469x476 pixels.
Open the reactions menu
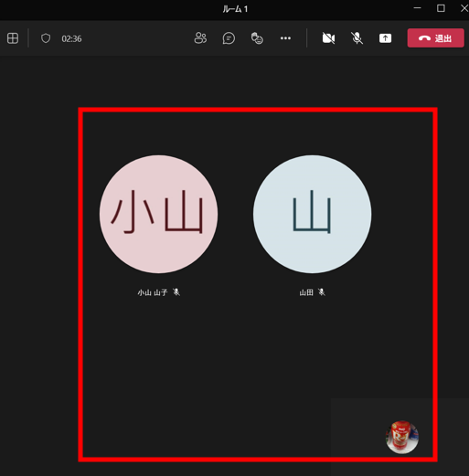point(257,38)
